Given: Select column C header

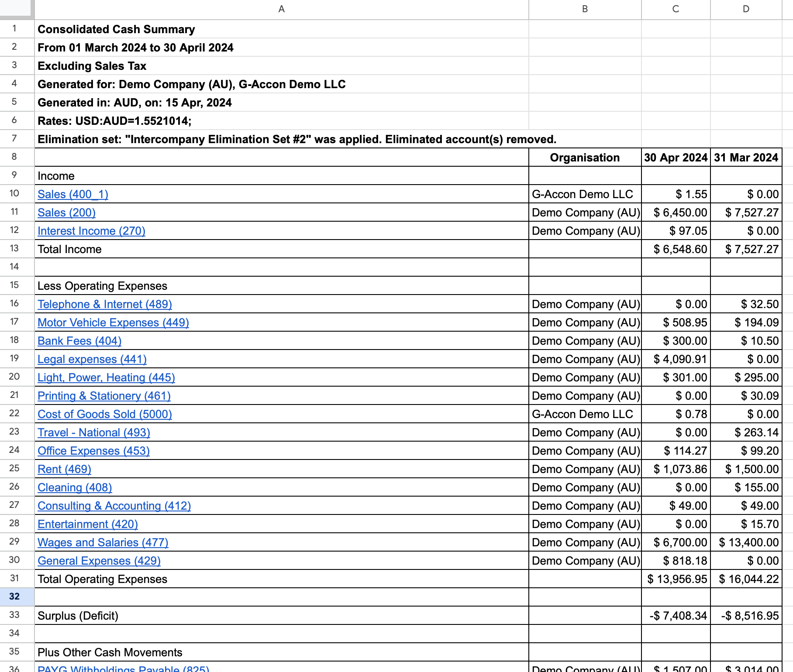Looking at the screenshot, I should pos(676,9).
